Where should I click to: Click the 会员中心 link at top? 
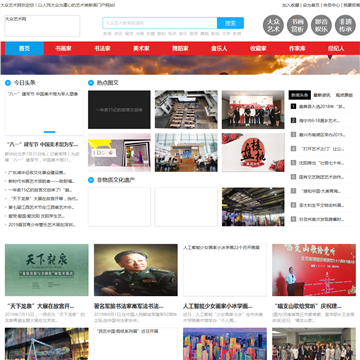pyautogui.click(x=332, y=5)
